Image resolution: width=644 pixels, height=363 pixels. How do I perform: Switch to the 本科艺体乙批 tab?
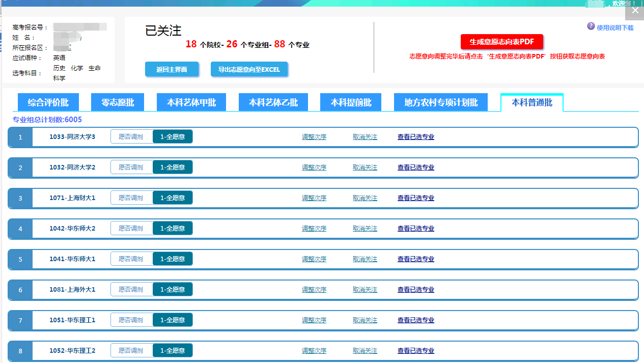point(273,102)
